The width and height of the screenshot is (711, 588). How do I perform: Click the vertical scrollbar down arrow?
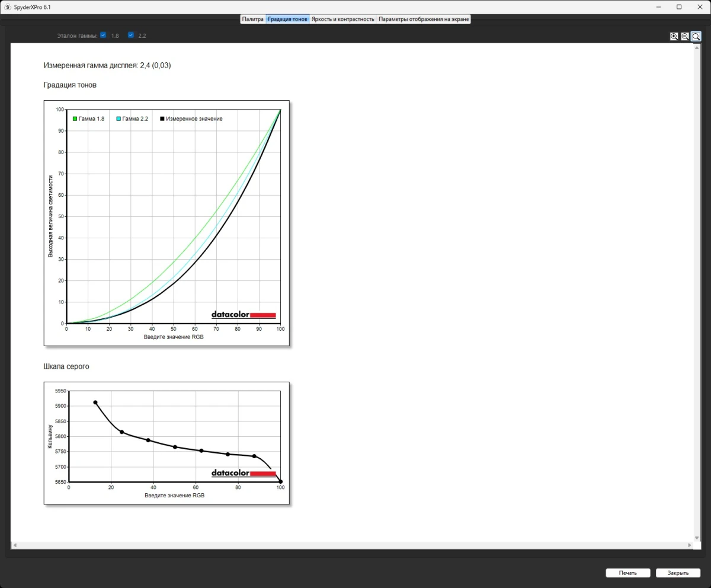[x=696, y=537]
